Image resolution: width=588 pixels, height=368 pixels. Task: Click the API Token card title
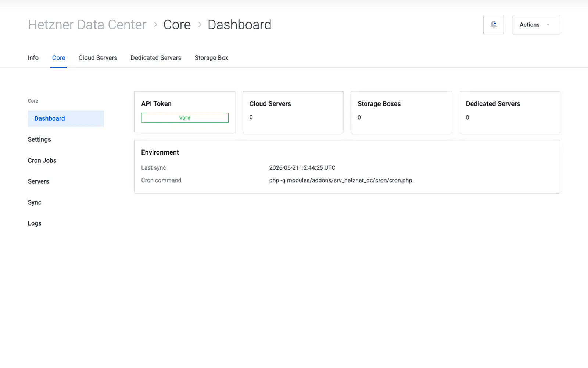coord(156,104)
